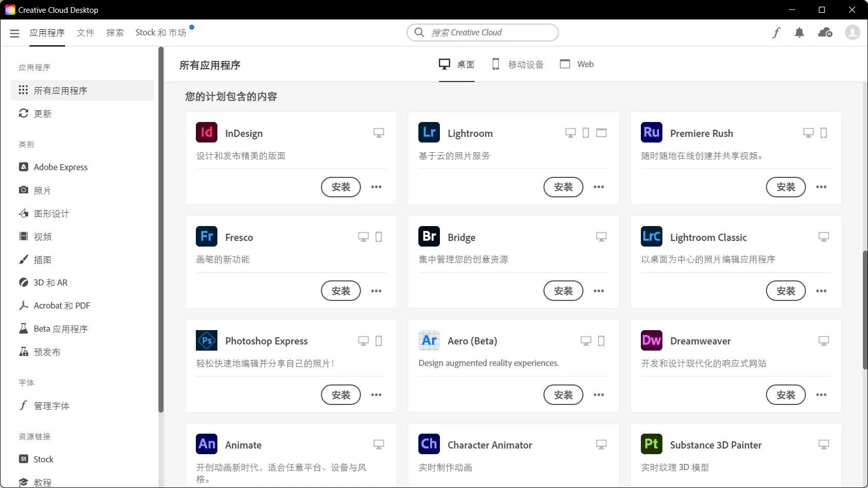Open more options for InDesign
The image size is (868, 488).
376,187
